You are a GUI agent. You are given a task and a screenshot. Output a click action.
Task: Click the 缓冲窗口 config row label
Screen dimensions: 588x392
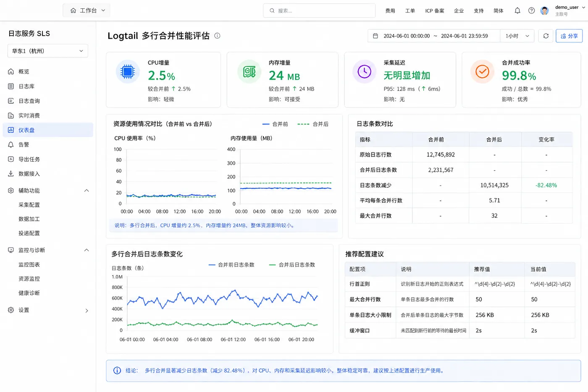360,331
